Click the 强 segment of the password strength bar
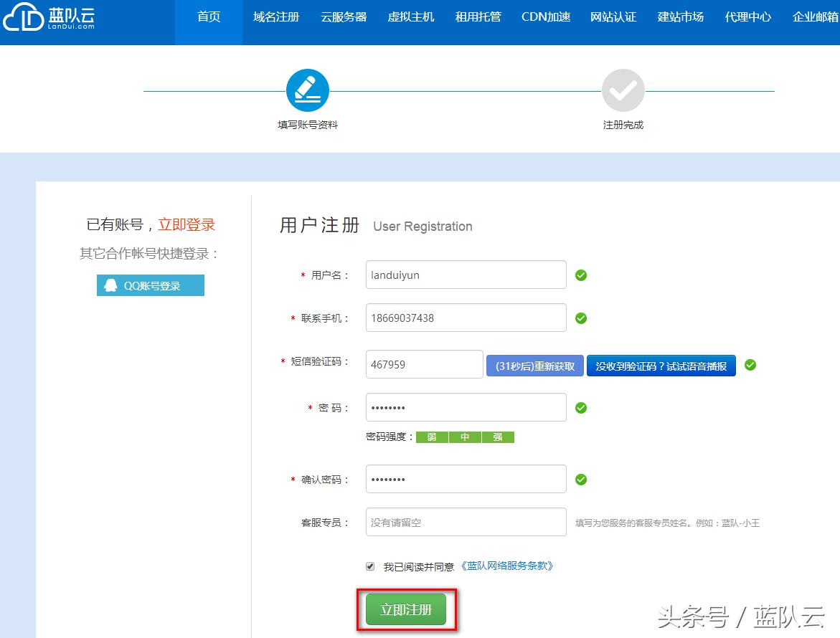The height and width of the screenshot is (638, 840). click(x=498, y=437)
